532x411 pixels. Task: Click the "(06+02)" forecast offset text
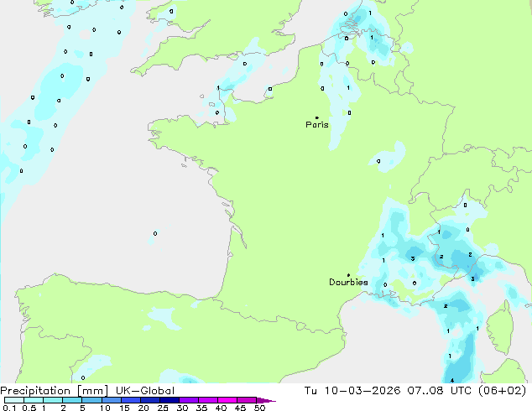(503, 390)
